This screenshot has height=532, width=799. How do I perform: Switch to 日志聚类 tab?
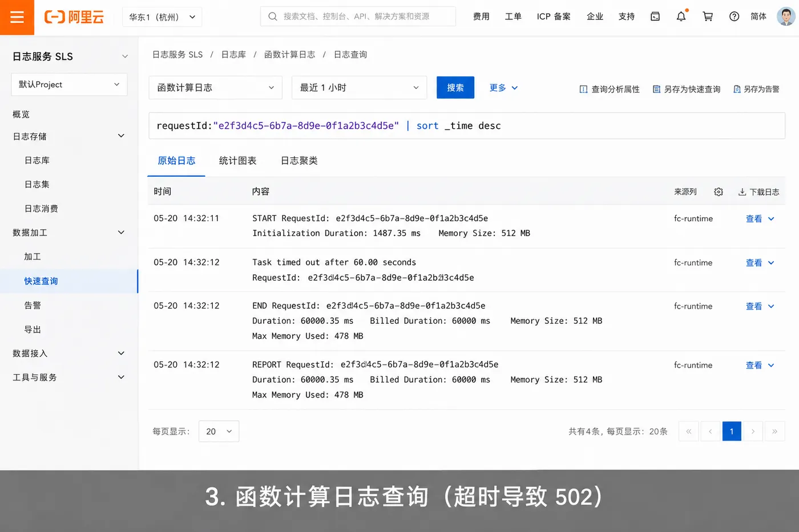[299, 161]
